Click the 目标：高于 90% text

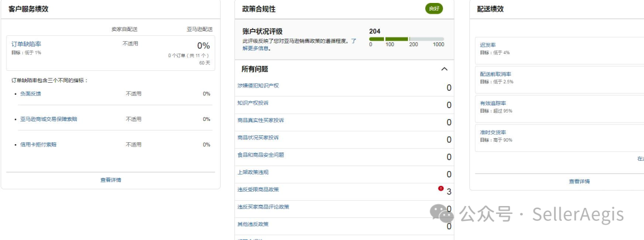tap(496, 140)
